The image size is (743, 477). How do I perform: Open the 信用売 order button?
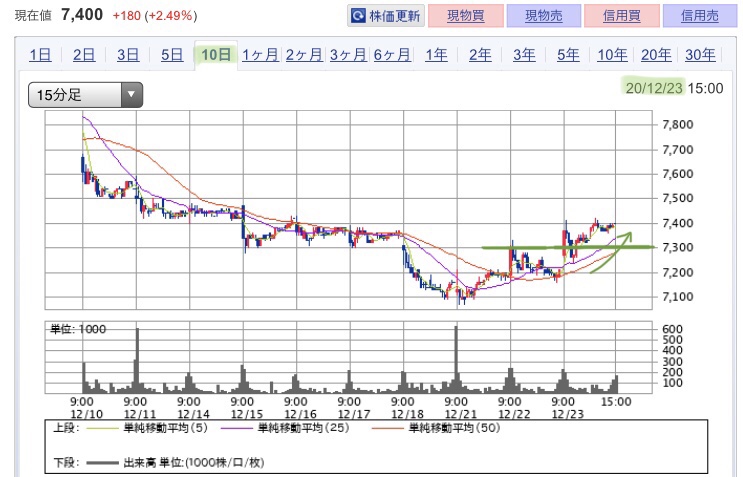pyautogui.click(x=700, y=16)
